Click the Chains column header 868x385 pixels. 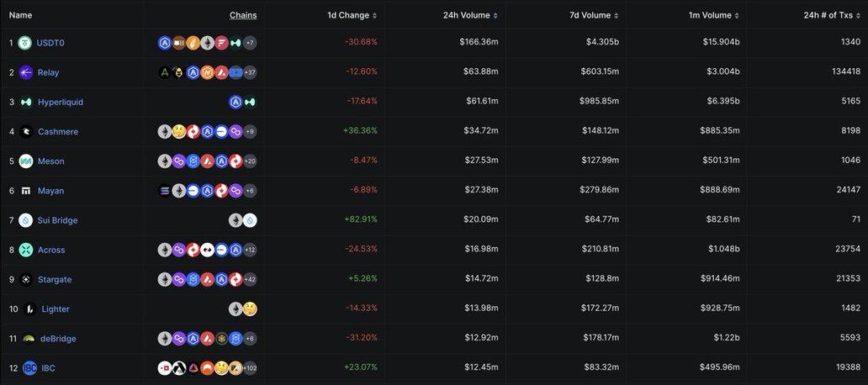coord(243,15)
